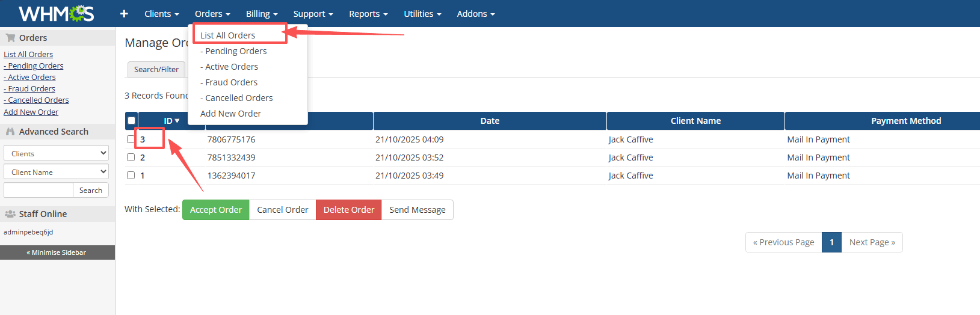
Task: Select Fraud Orders in the dropdown menu
Action: tap(231, 82)
